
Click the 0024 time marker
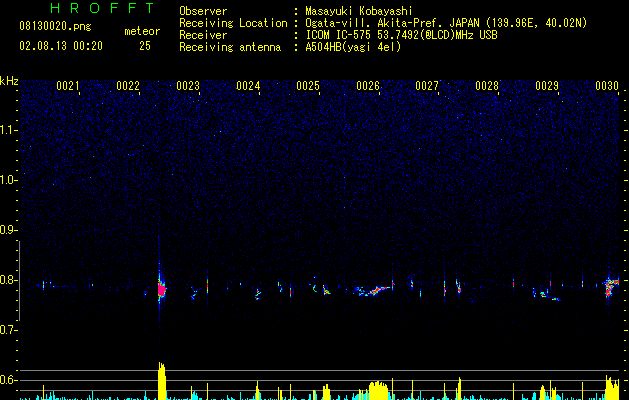click(248, 86)
